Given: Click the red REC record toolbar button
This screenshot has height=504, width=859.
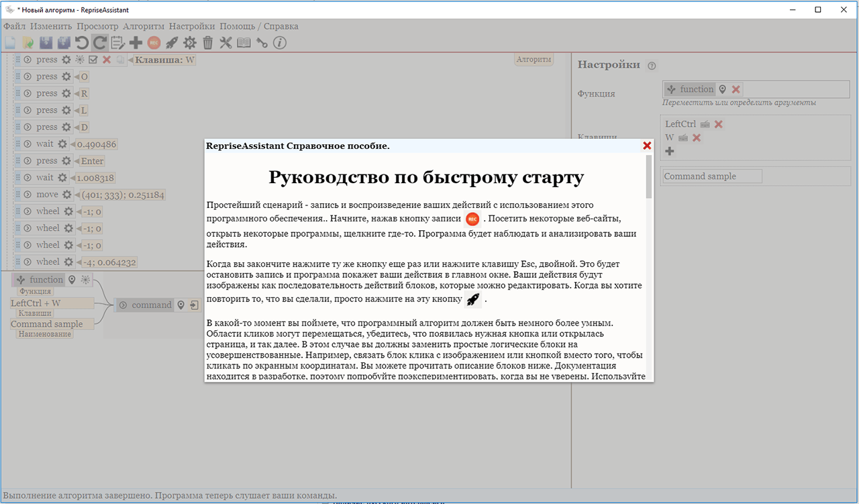Looking at the screenshot, I should click(154, 43).
